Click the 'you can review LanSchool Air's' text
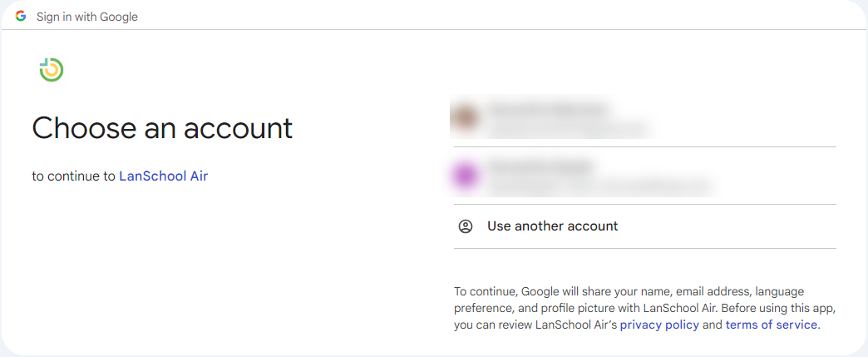868x357 pixels. pyautogui.click(x=535, y=325)
